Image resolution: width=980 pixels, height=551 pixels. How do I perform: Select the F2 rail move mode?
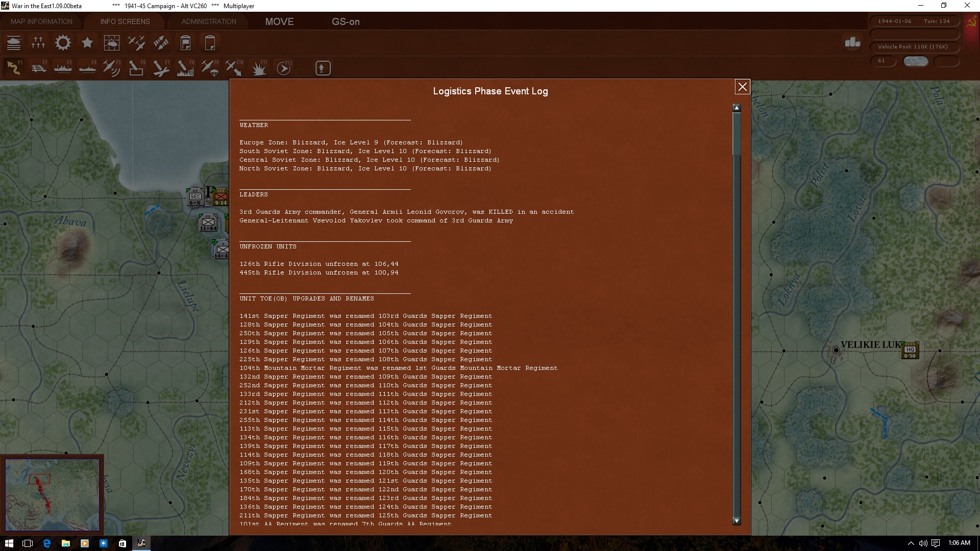[38, 68]
